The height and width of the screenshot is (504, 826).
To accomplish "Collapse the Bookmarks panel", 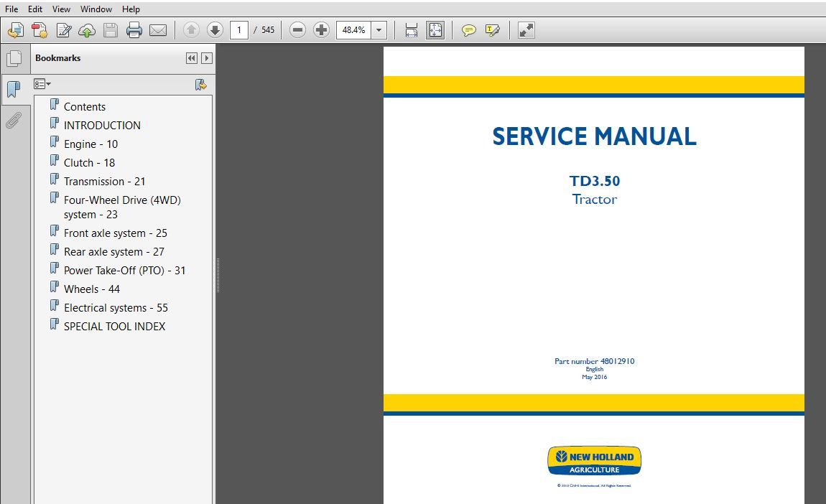I will click(190, 57).
